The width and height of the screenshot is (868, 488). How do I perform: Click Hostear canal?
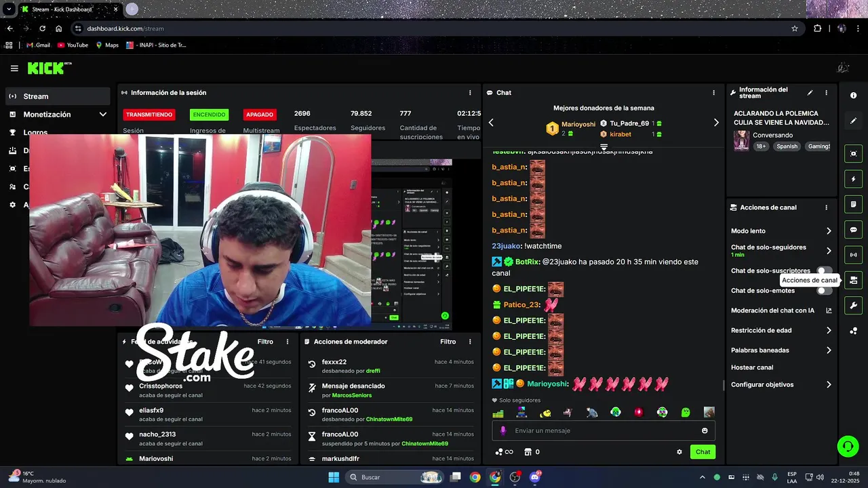pyautogui.click(x=752, y=367)
